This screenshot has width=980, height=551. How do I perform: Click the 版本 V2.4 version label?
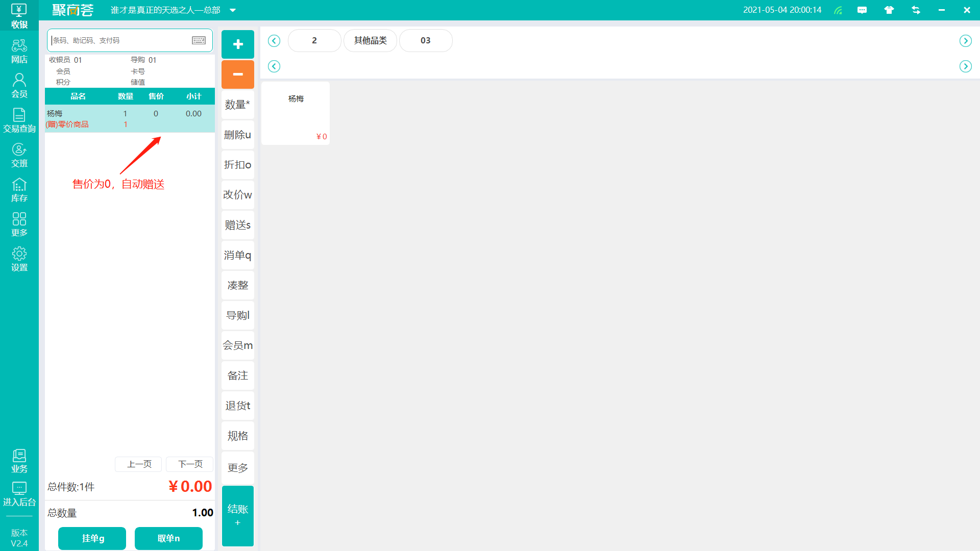pyautogui.click(x=19, y=538)
